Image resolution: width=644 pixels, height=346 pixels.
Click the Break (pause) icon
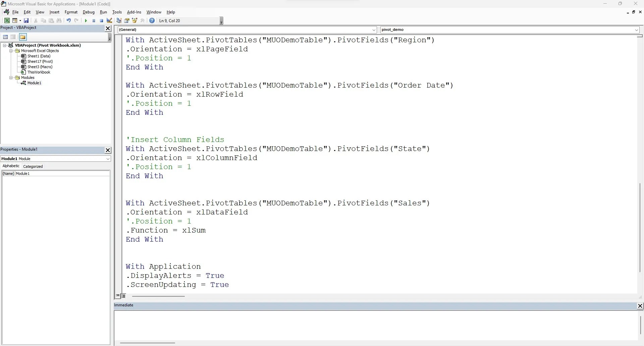(94, 20)
